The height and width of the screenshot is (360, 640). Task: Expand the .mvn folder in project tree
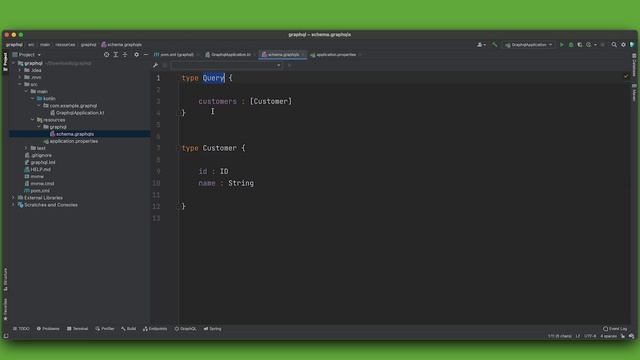[x=20, y=77]
